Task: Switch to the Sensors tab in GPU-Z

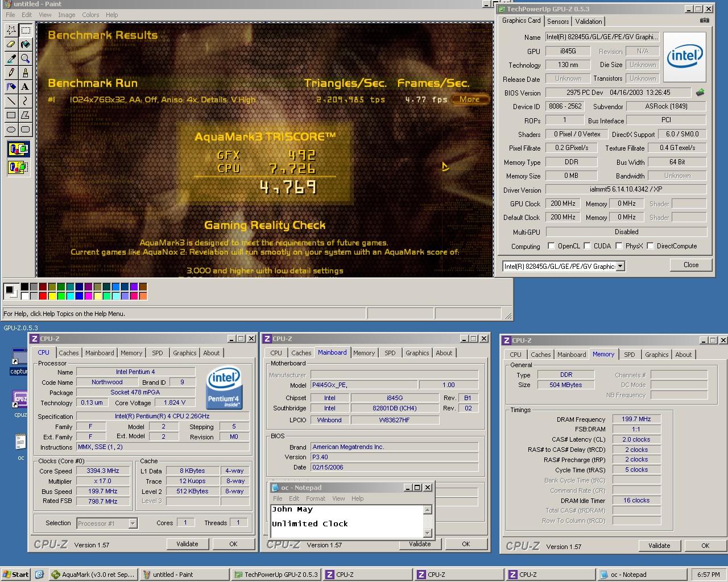Action: click(x=558, y=22)
